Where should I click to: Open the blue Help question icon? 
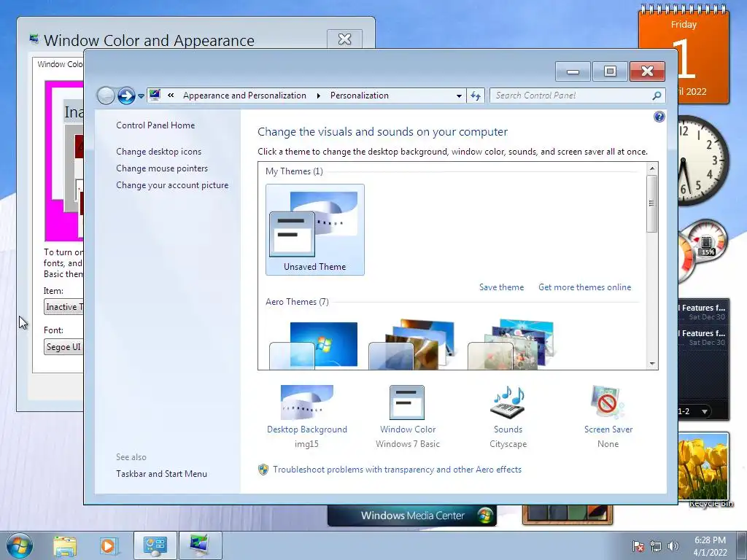click(659, 117)
